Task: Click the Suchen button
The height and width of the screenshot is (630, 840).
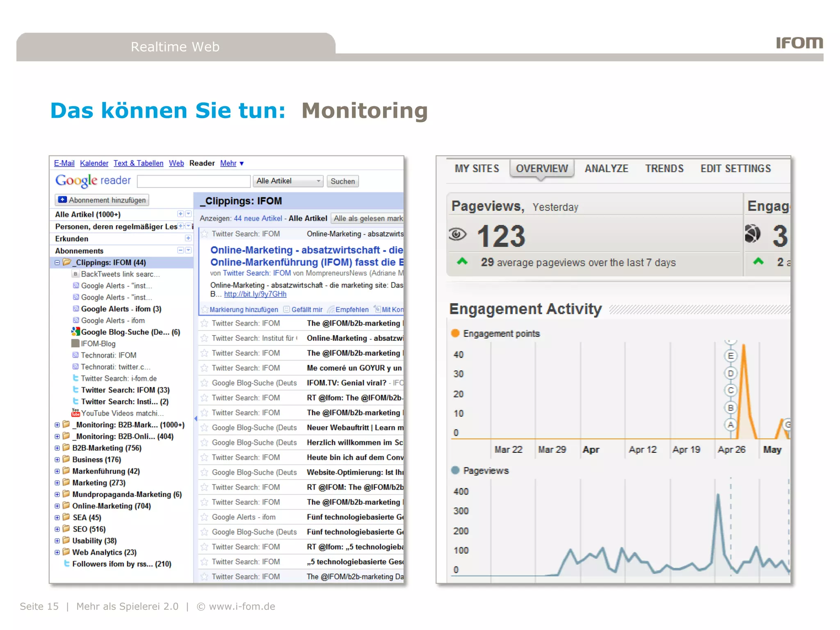Action: [342, 181]
